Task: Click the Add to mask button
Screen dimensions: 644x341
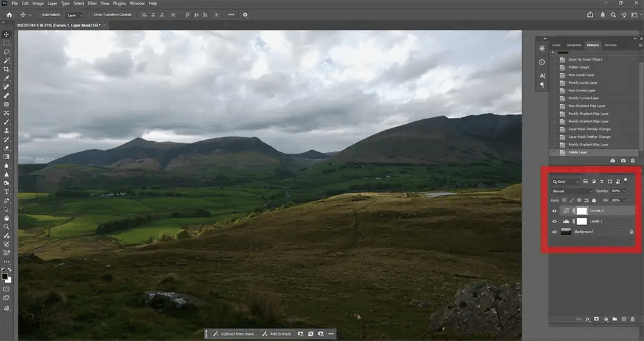Action: click(277, 334)
